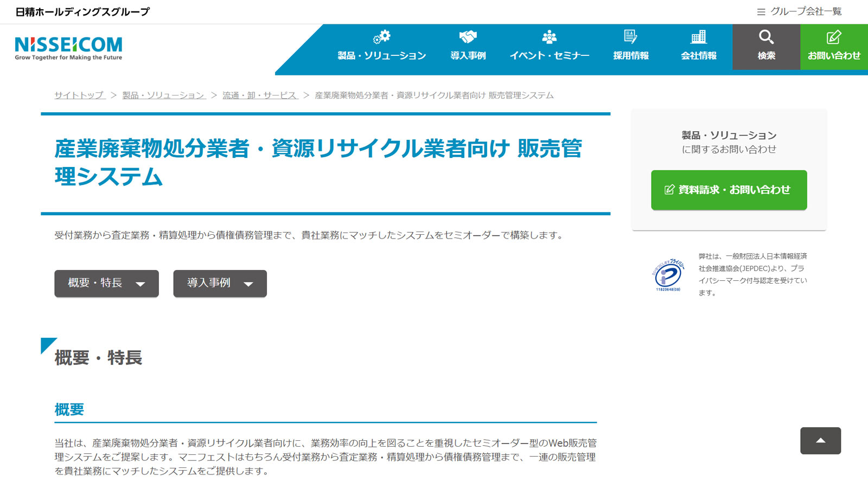Click the document pen icon above 採用情報

point(630,37)
